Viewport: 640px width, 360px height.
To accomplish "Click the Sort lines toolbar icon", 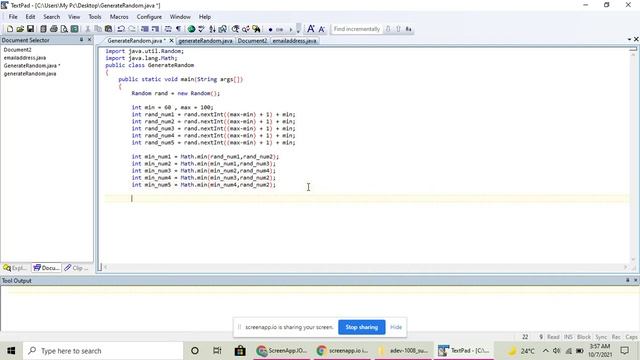I will 212,29.
